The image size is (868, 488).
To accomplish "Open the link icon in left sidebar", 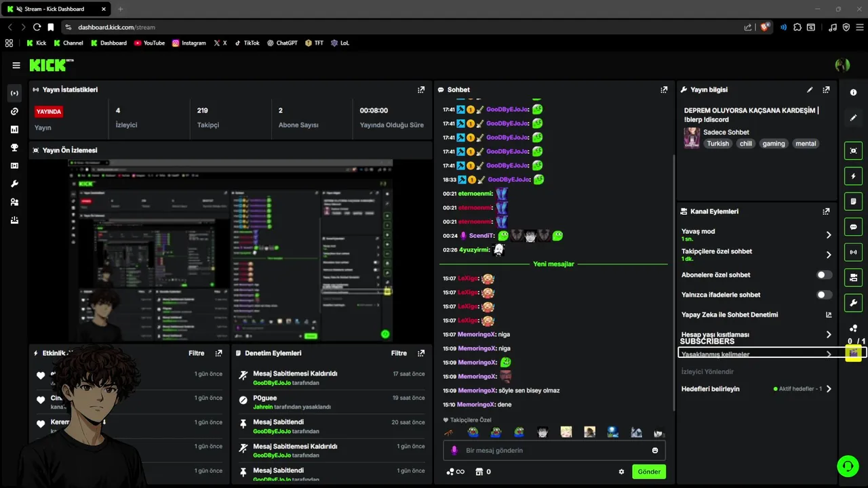I will point(14,111).
